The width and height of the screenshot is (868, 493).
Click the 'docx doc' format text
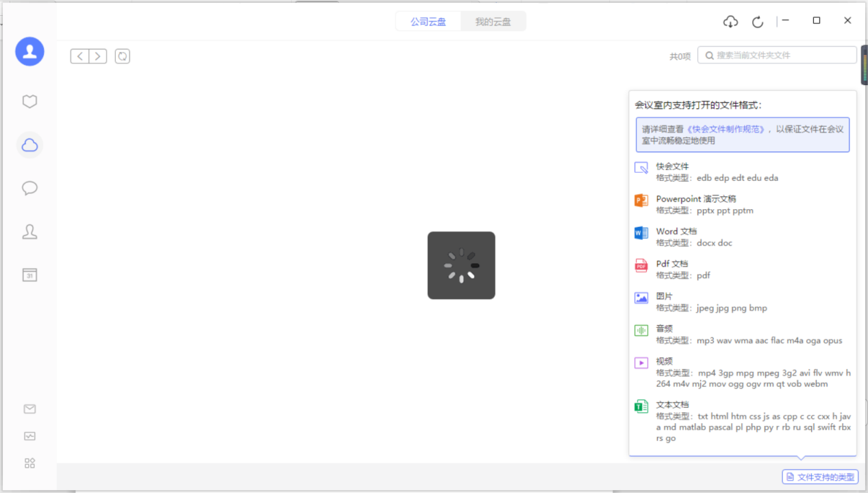coord(715,243)
